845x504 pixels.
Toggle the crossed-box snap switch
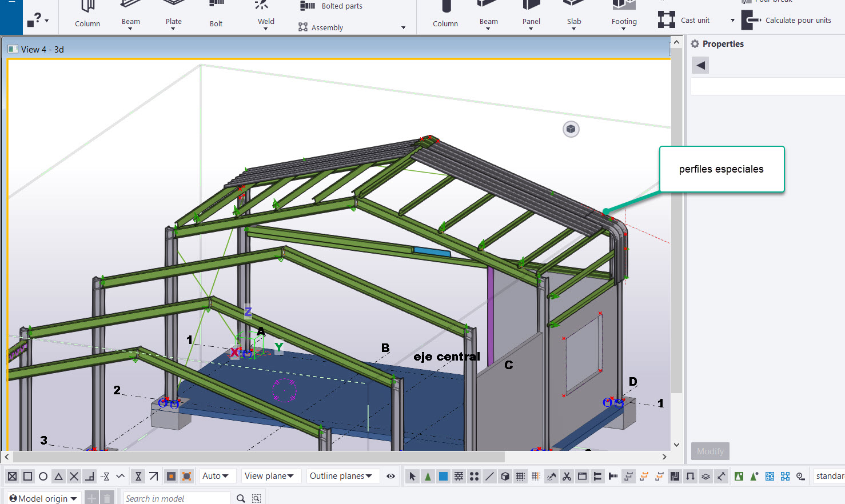(12, 476)
